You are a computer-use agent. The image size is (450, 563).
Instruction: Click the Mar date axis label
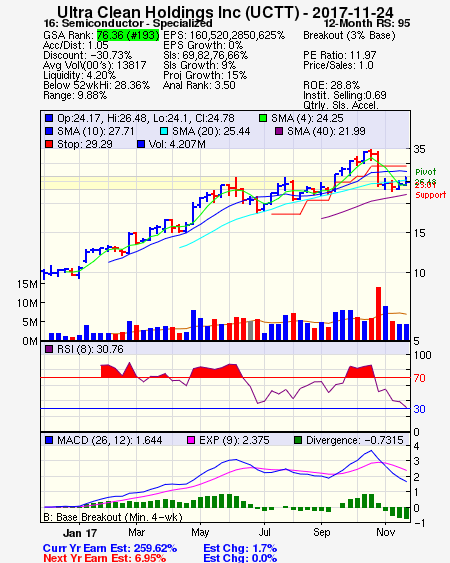[x=136, y=532]
